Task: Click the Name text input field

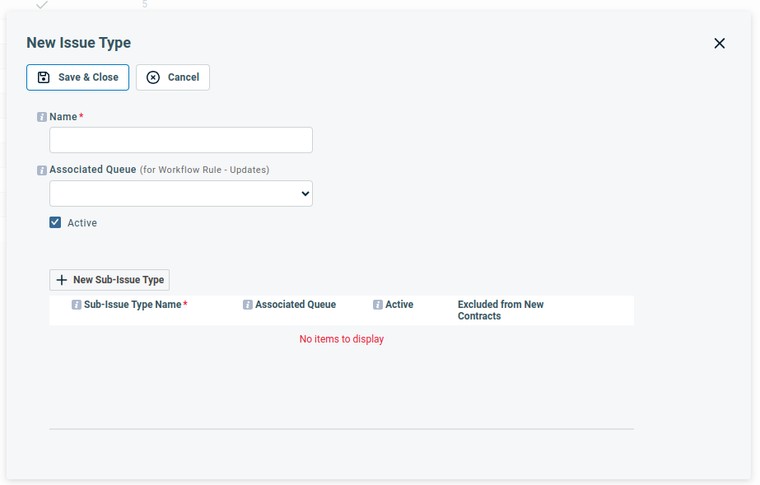Action: tap(181, 140)
